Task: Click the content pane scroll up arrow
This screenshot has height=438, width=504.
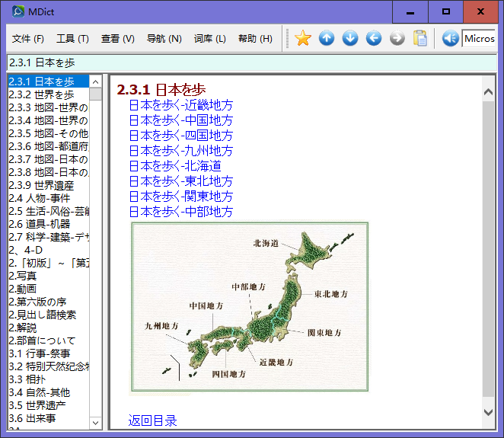Action: 489,93
